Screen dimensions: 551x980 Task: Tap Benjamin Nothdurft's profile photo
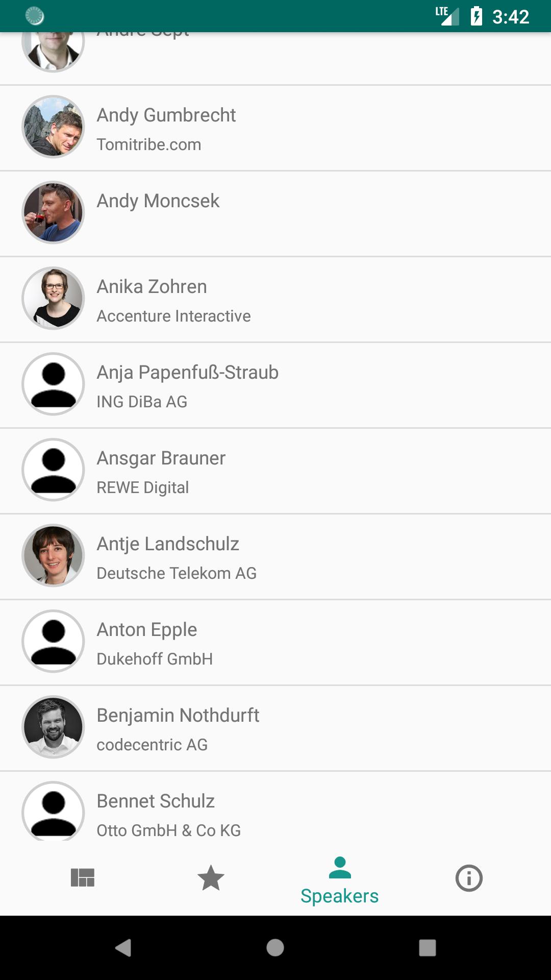tap(53, 727)
